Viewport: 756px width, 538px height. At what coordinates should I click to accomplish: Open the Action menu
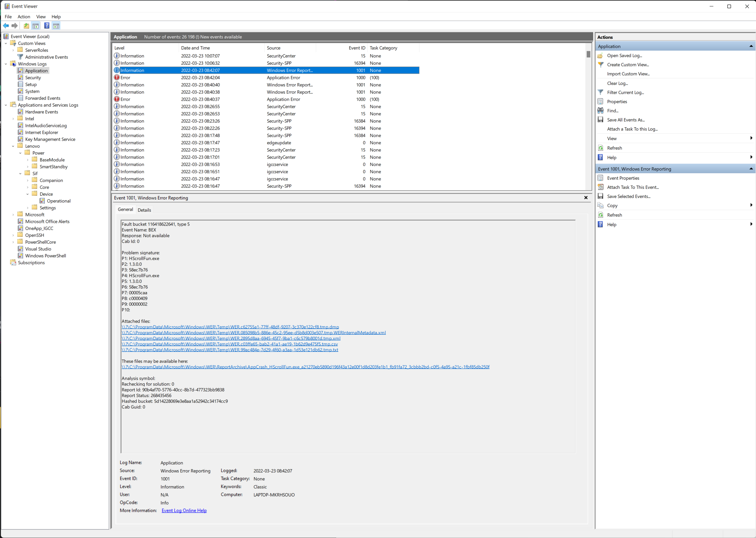[x=23, y=16]
